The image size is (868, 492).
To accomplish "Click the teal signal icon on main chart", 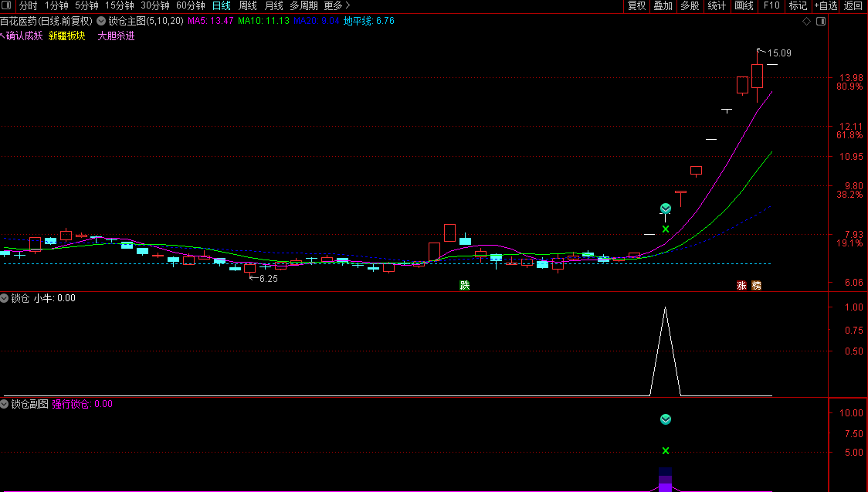I will [666, 209].
